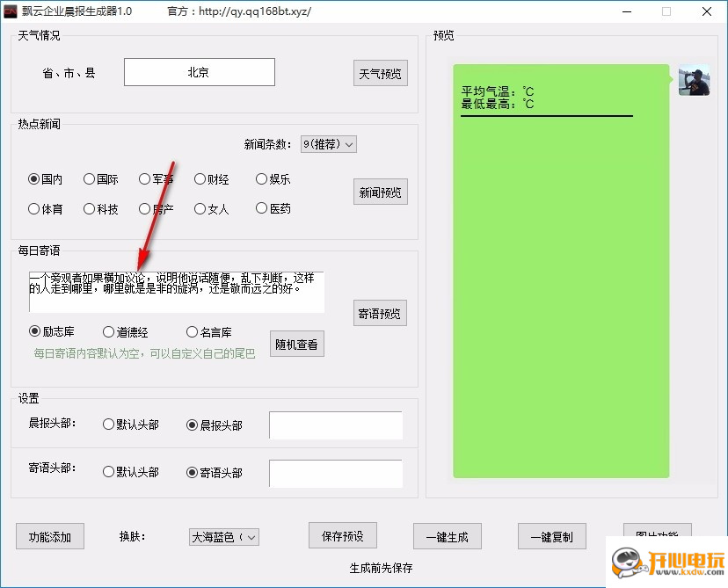Click the 保存预设 button
This screenshot has width=728, height=588.
point(343,535)
